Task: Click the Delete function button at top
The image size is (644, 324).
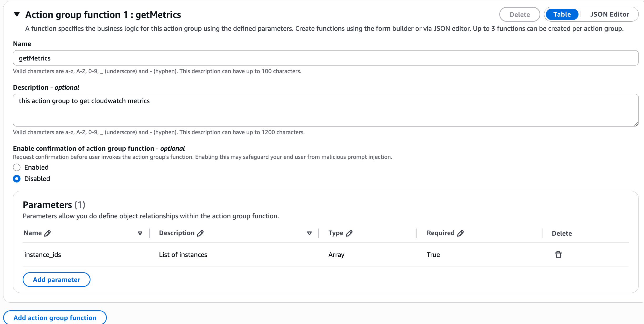Action: [520, 14]
